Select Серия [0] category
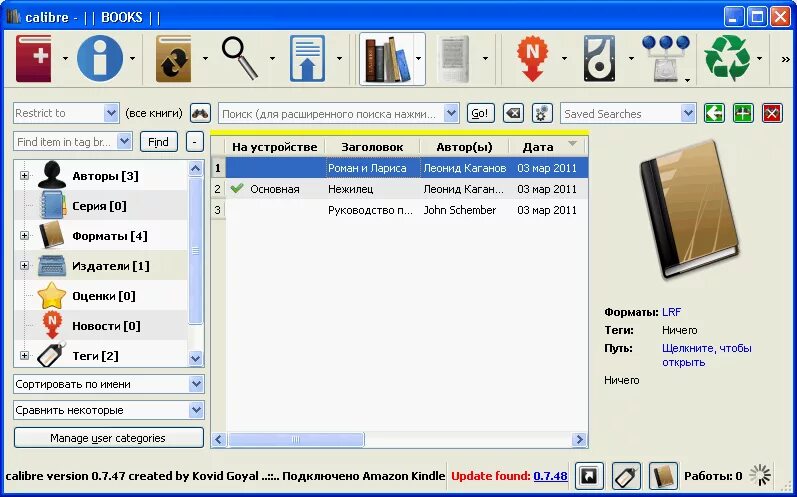Image resolution: width=797 pixels, height=497 pixels. tap(101, 205)
